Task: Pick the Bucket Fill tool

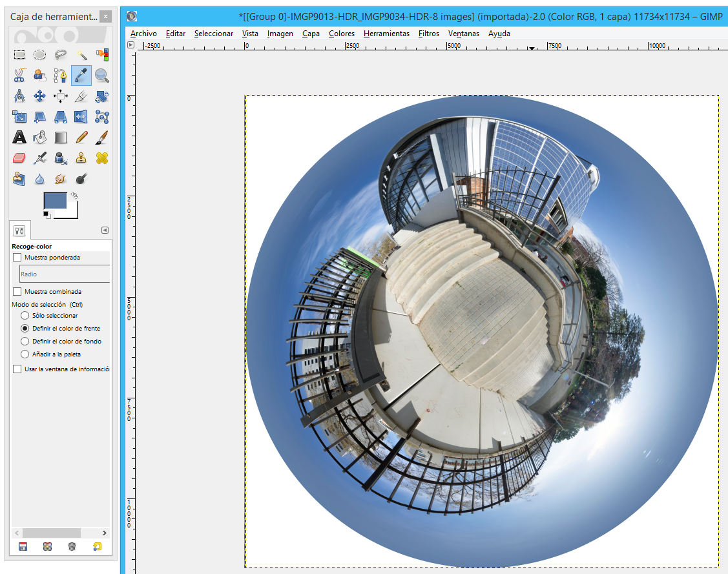Action: click(40, 137)
